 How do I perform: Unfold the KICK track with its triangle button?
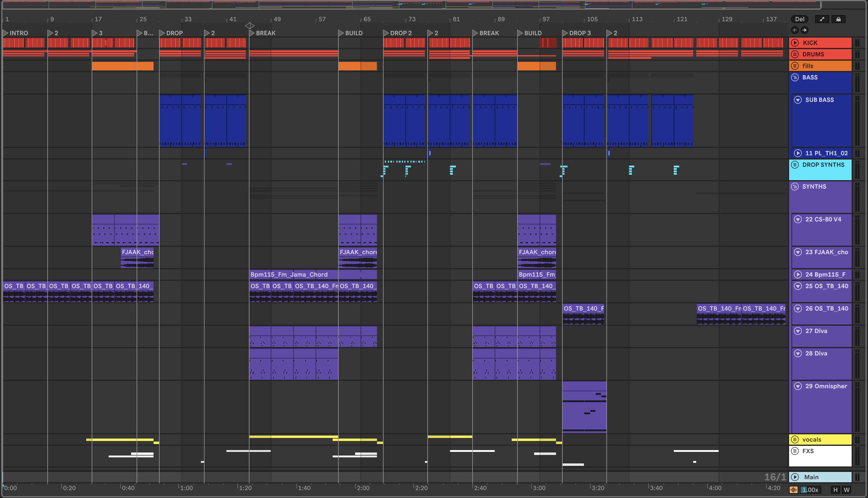point(795,43)
